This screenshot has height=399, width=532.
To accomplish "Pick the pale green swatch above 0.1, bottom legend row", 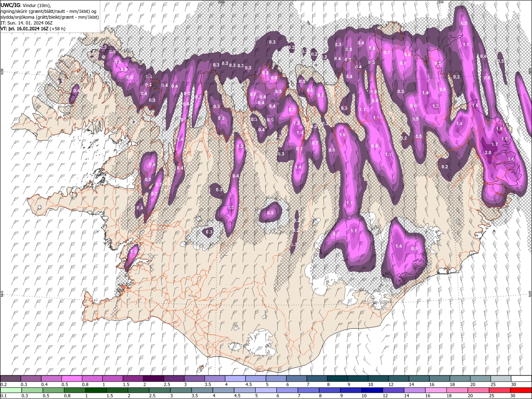I will pos(10,390).
